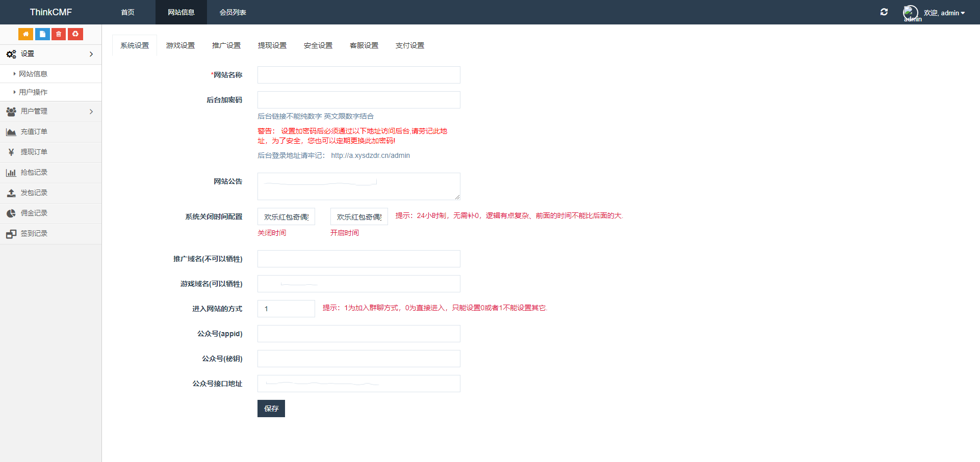Focus the 网站名称 input field
Screen dimensions: 980x462
(359, 75)
